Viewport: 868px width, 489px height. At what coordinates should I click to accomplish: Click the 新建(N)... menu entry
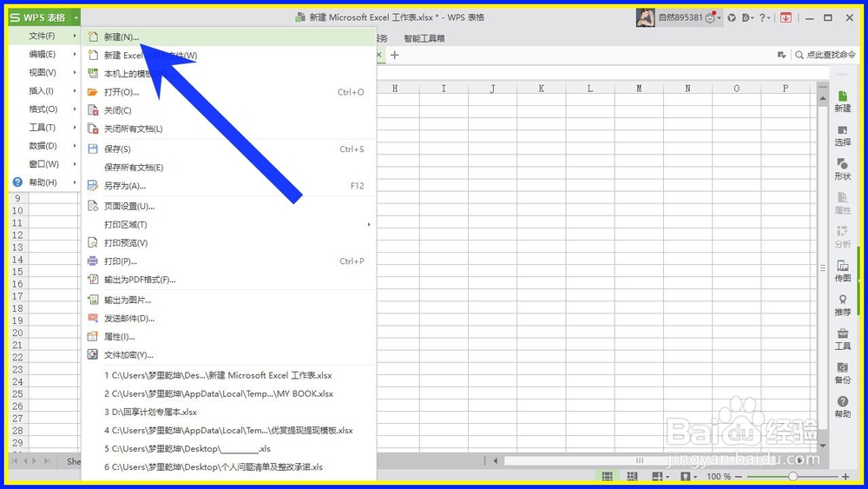click(x=228, y=37)
